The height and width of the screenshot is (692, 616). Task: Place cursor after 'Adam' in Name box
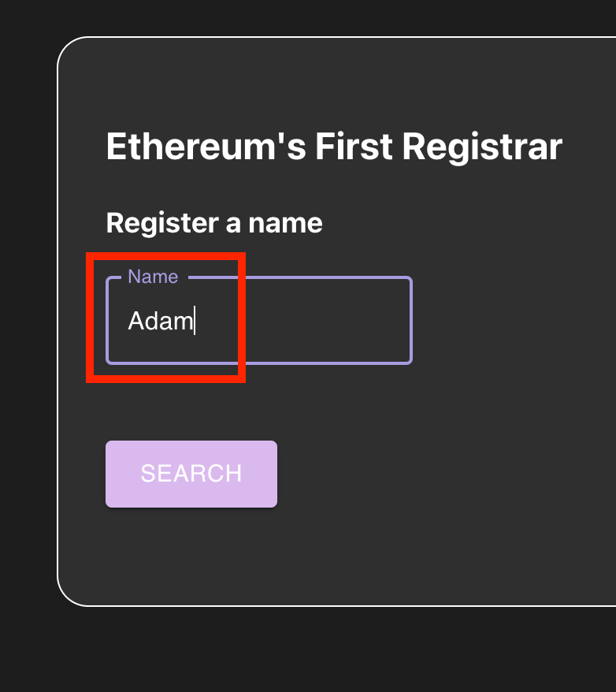(x=195, y=322)
